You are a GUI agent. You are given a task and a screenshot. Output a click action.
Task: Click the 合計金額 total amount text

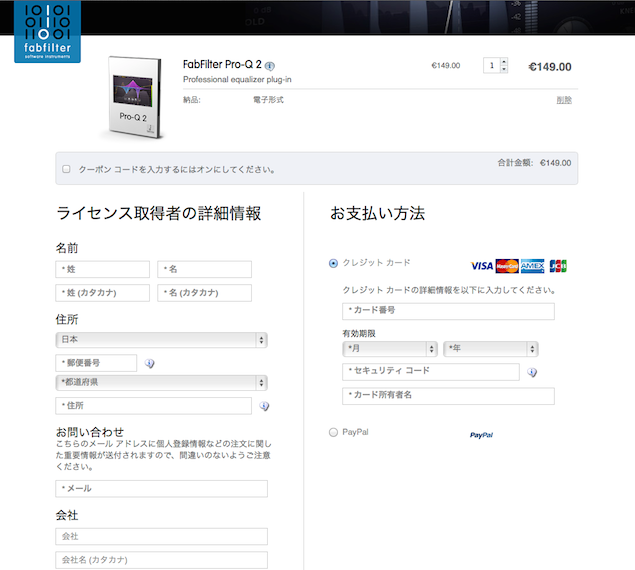pos(534,163)
